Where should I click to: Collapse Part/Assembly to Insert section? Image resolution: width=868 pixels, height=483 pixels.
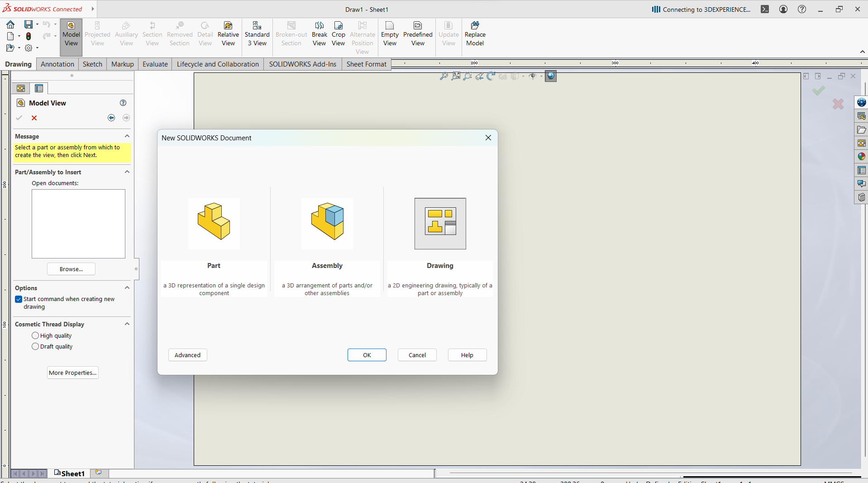(127, 172)
